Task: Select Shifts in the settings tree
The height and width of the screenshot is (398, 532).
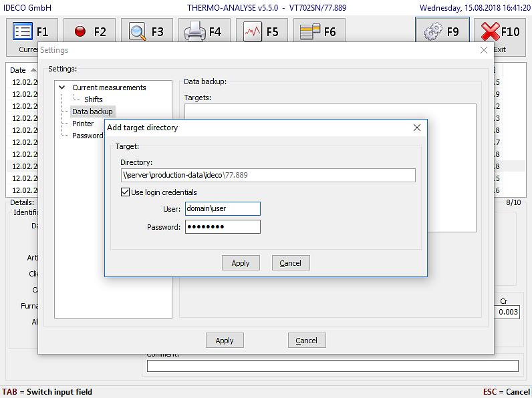Action: pos(93,99)
